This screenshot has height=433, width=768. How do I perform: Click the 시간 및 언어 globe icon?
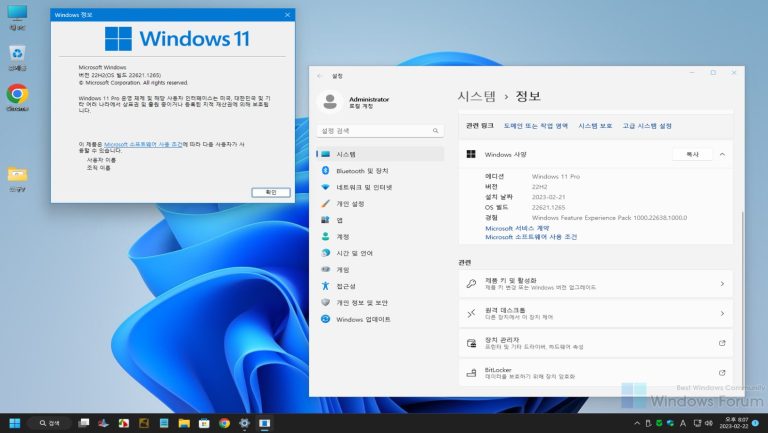[x=325, y=253]
